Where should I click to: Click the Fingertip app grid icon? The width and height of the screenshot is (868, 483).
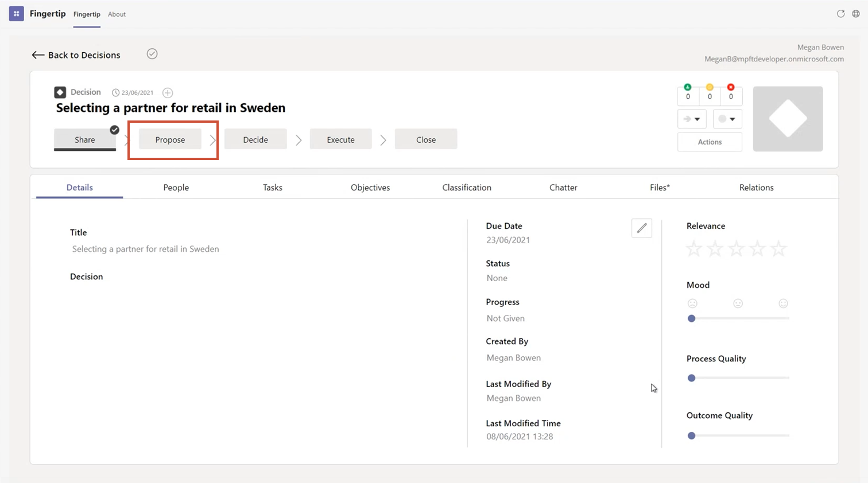(x=16, y=14)
